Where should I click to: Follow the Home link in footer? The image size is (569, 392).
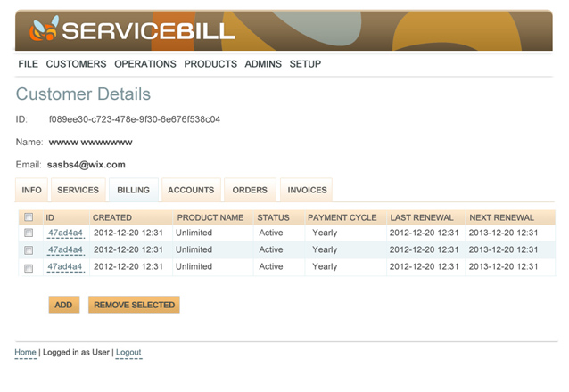[25, 352]
